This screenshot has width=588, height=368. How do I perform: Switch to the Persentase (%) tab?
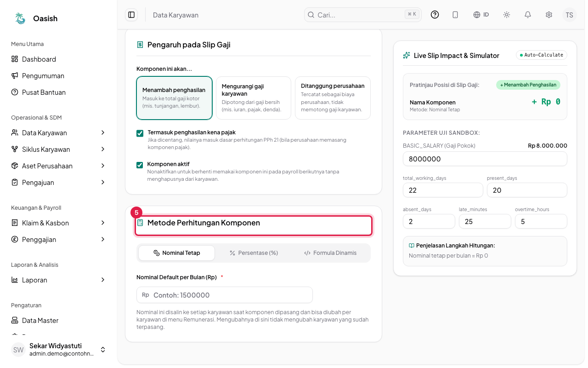pos(254,253)
